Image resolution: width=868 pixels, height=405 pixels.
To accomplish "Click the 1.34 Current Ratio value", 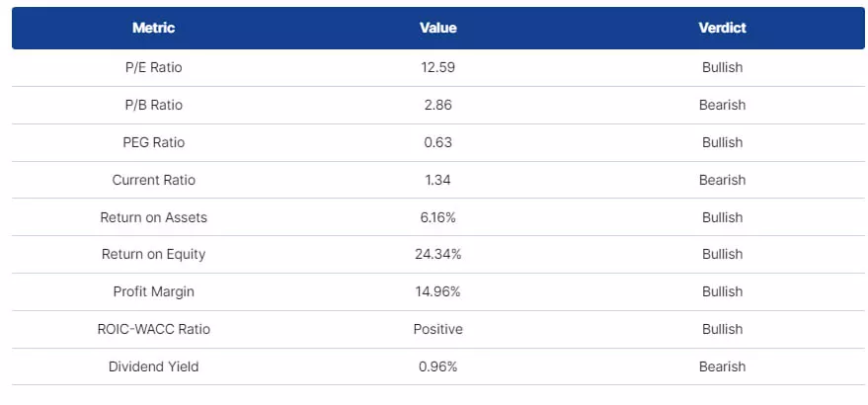I will (437, 180).
